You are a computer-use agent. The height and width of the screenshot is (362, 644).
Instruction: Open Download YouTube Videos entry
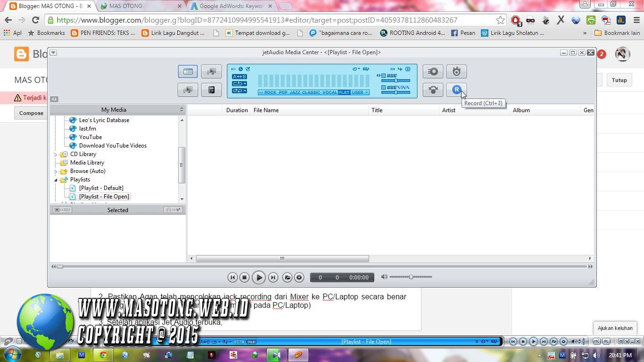pos(113,146)
